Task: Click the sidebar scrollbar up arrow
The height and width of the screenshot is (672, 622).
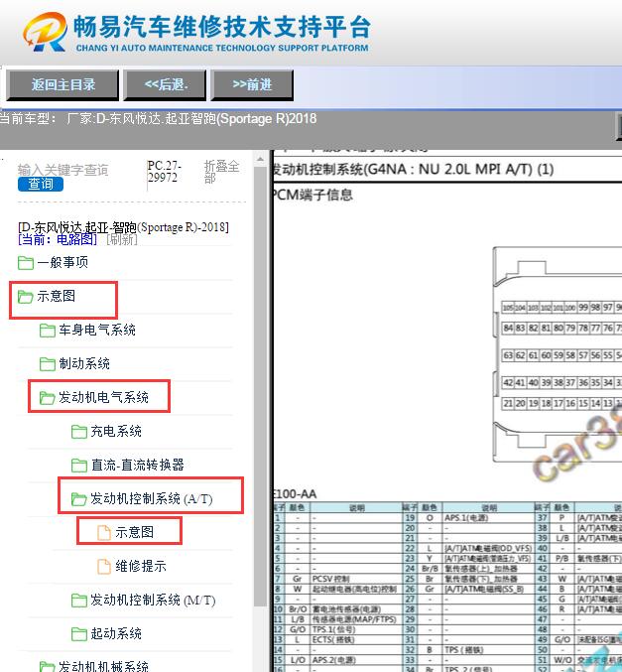Action: (x=260, y=160)
